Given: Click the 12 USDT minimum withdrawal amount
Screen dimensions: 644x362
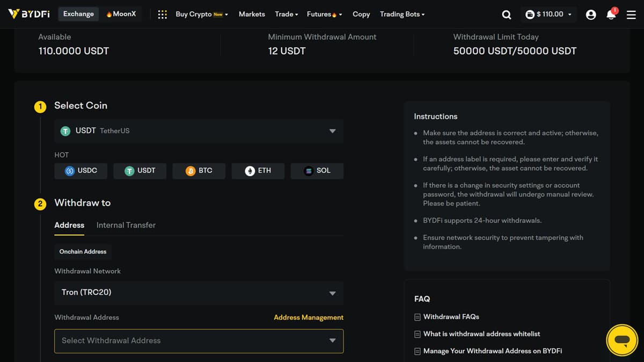Looking at the screenshot, I should 287,51.
